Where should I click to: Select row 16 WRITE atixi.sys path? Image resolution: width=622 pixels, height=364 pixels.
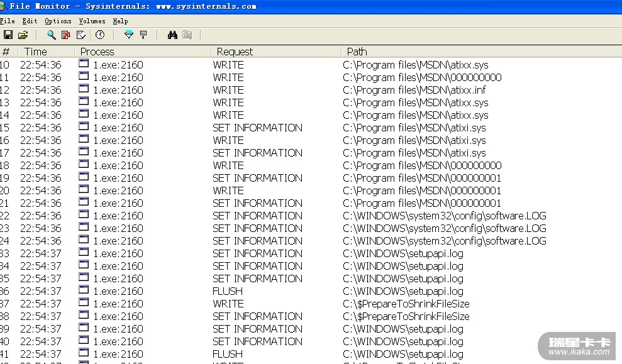point(414,140)
